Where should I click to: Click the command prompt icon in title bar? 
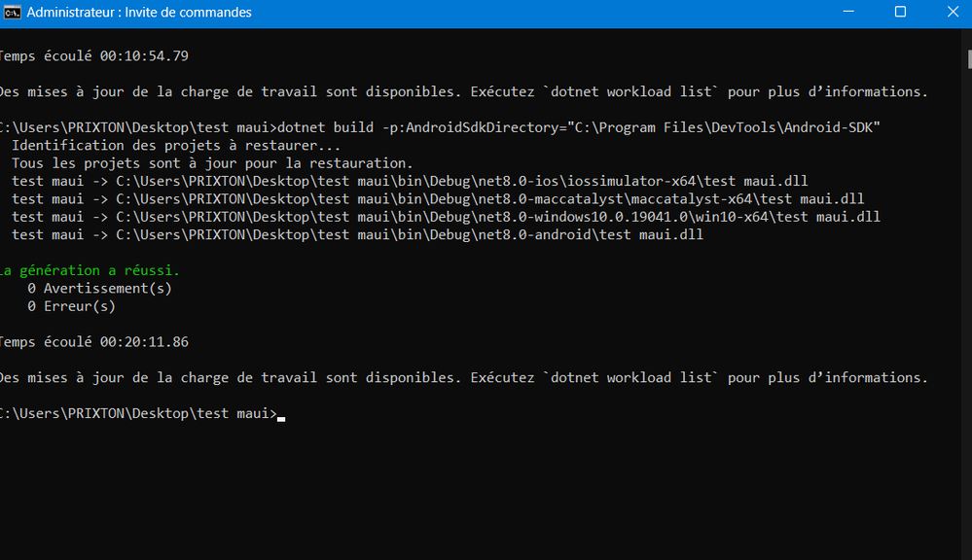[12, 12]
